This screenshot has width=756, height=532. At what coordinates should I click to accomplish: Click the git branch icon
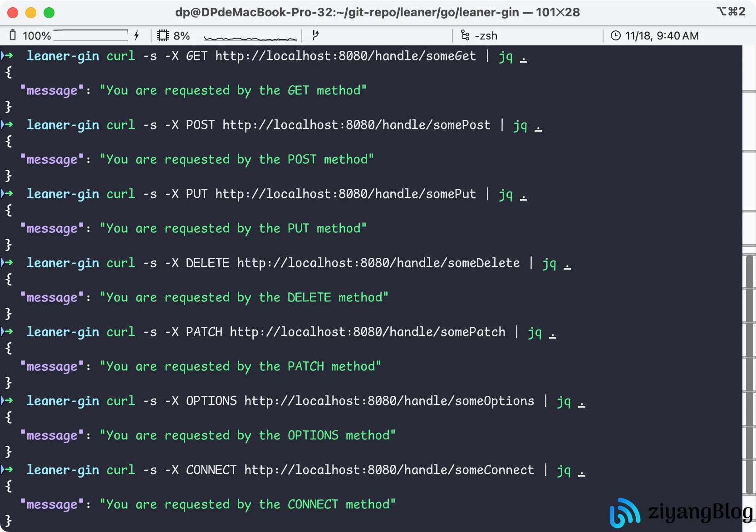tap(316, 35)
